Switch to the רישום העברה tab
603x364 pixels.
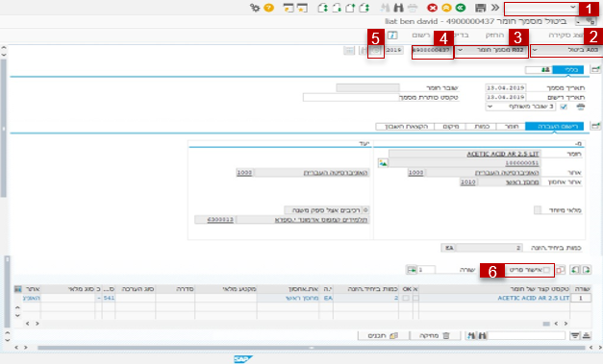coord(554,127)
